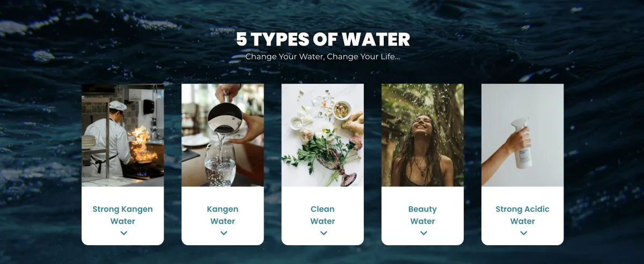Select the Clean Water card title
The width and height of the screenshot is (644, 264).
click(x=323, y=215)
